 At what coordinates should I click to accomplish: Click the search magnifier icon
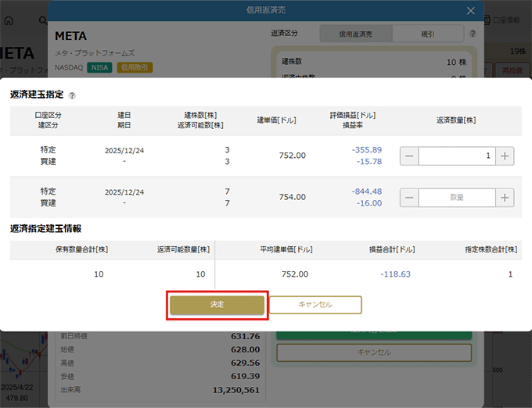tap(36, 20)
